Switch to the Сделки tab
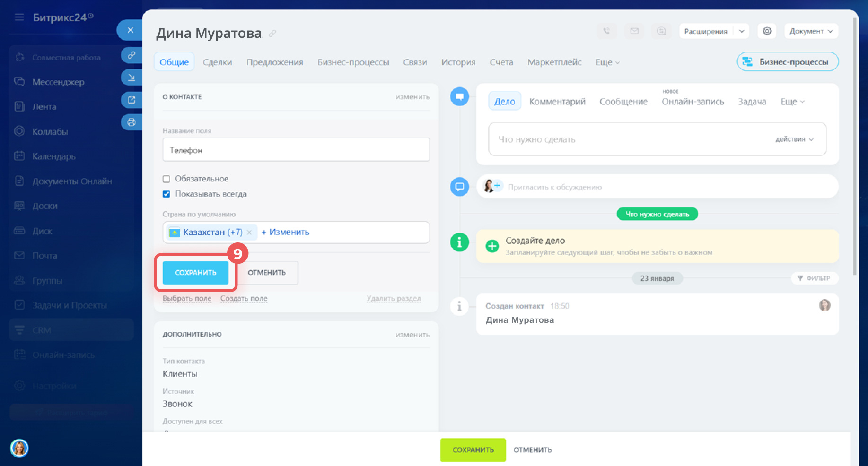This screenshot has height=466, width=868. click(x=217, y=62)
